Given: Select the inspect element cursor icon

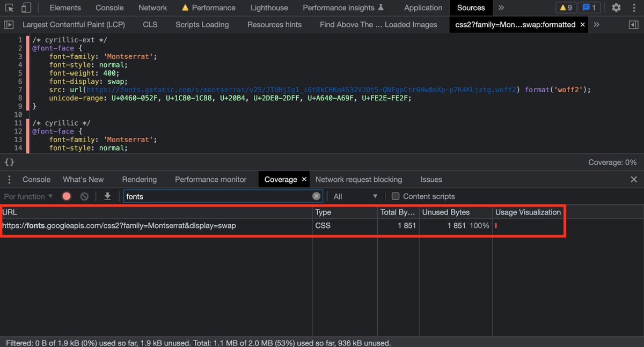Looking at the screenshot, I should (10, 8).
